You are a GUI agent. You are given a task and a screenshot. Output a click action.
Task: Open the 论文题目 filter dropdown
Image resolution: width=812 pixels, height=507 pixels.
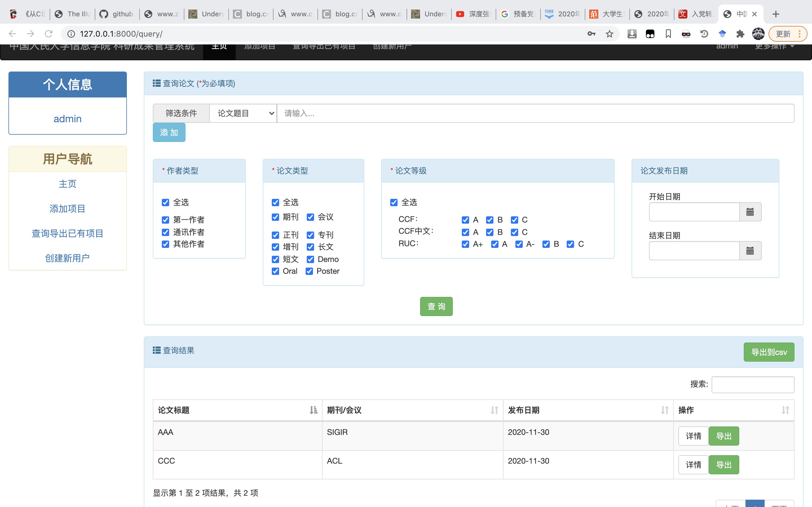tap(243, 113)
